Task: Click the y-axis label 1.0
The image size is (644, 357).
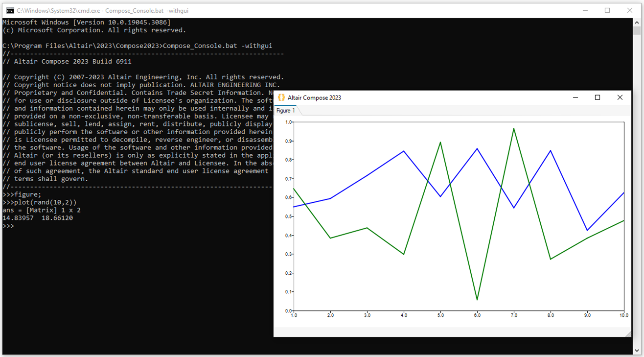Action: (x=288, y=122)
